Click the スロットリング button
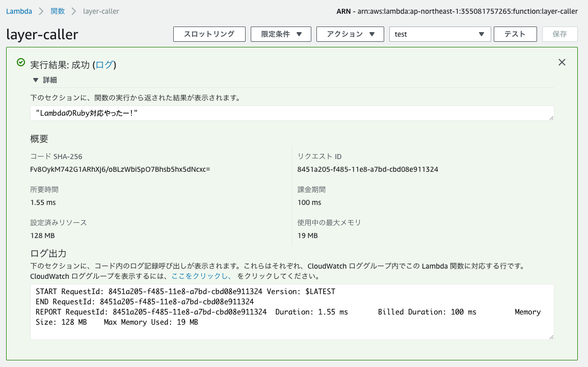The image size is (588, 367). tap(209, 34)
